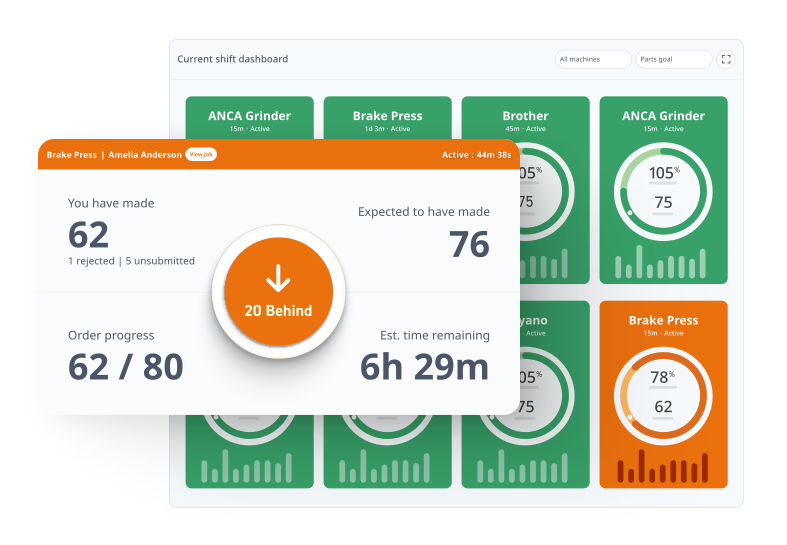The height and width of the screenshot is (545, 787).
Task: Select the 20 Behind status label
Action: tap(278, 311)
